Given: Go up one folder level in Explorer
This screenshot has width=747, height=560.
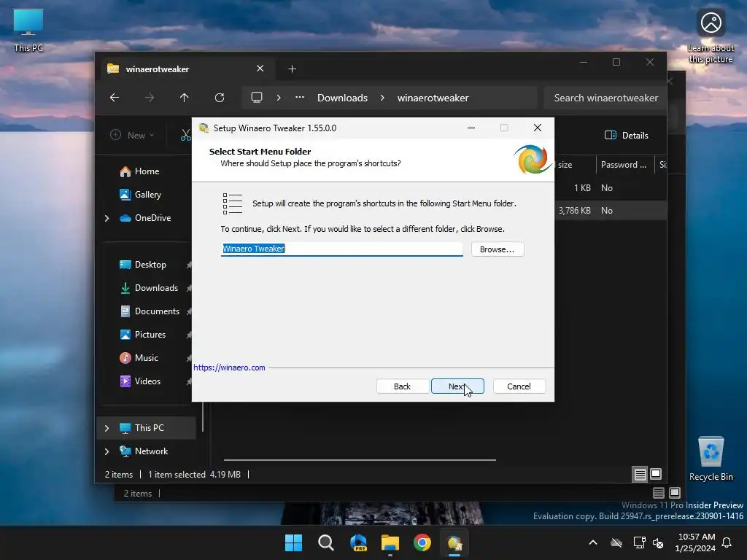Looking at the screenshot, I should [185, 98].
